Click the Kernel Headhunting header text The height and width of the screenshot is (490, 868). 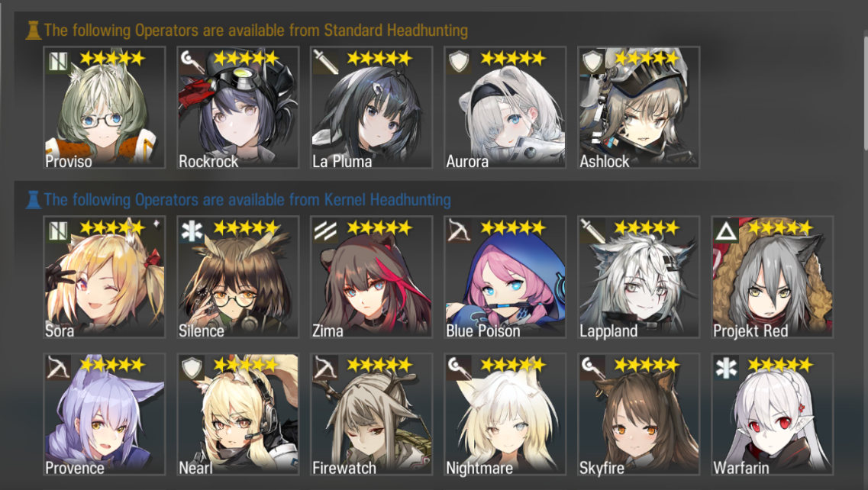click(x=247, y=199)
